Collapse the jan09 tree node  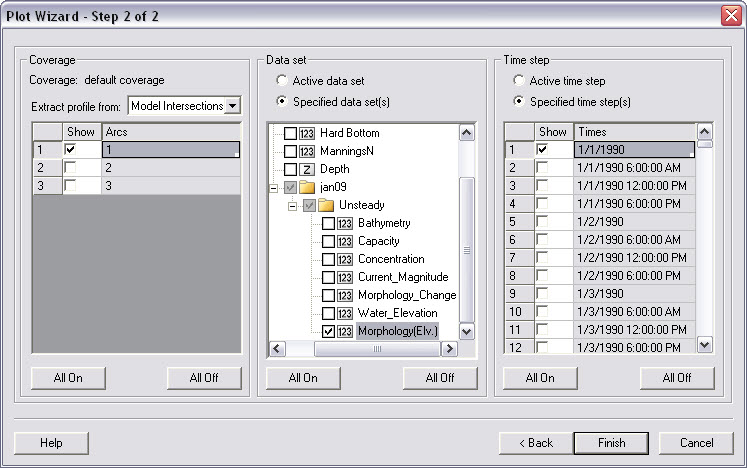click(273, 188)
